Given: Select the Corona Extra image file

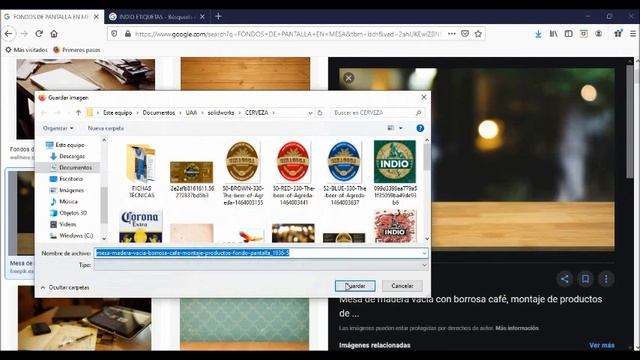Looking at the screenshot, I should point(141,227).
